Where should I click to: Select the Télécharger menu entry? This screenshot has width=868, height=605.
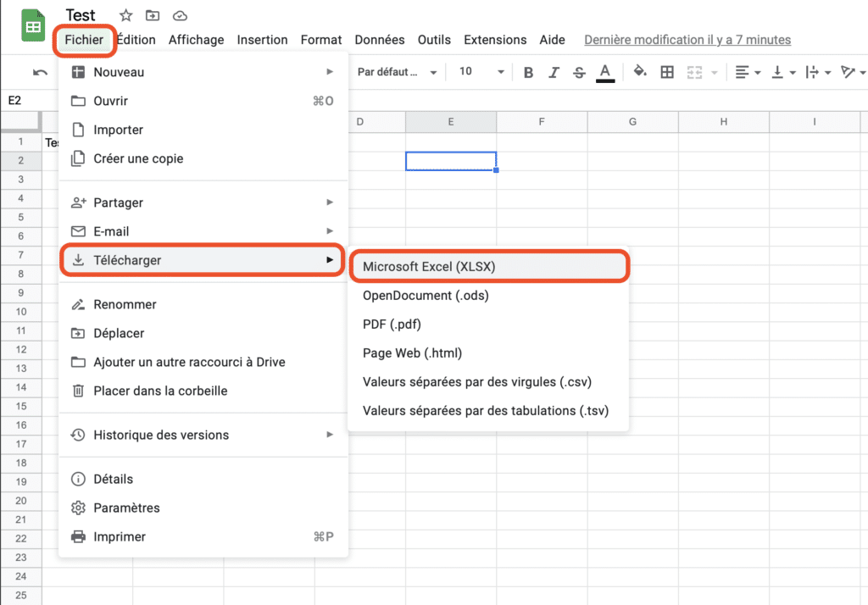click(x=203, y=260)
